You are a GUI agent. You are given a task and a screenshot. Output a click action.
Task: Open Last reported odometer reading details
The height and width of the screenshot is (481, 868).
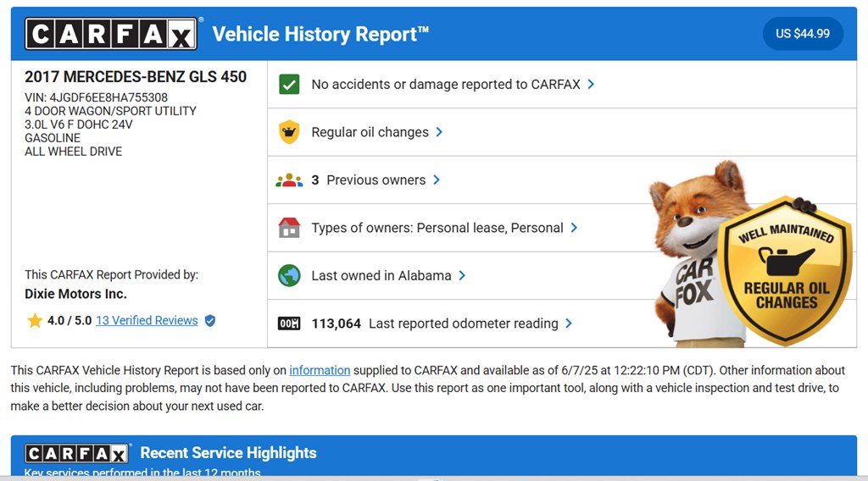click(464, 323)
